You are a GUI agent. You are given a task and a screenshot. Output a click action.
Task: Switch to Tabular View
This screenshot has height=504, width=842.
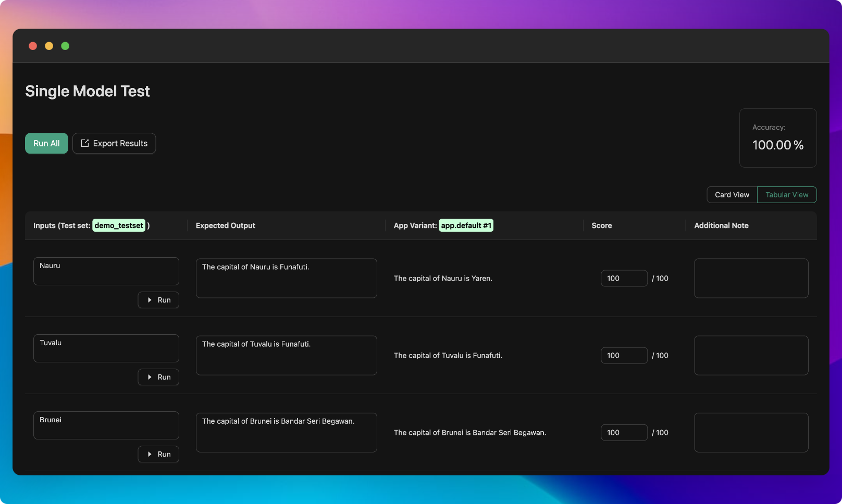(x=787, y=195)
